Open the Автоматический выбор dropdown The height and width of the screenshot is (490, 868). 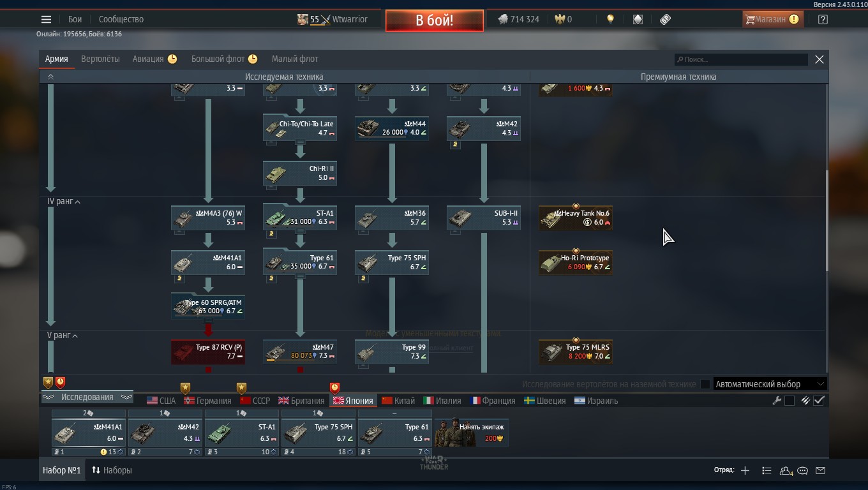tap(770, 384)
